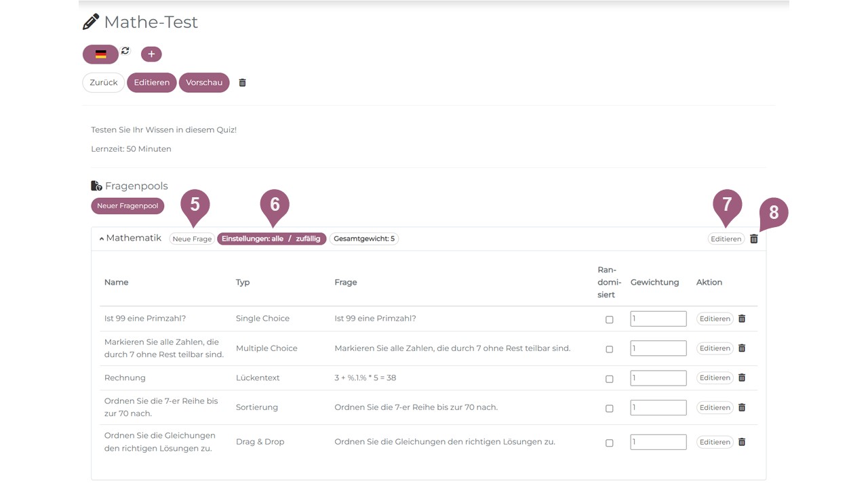
Task: Add new language with plus button
Action: click(151, 54)
